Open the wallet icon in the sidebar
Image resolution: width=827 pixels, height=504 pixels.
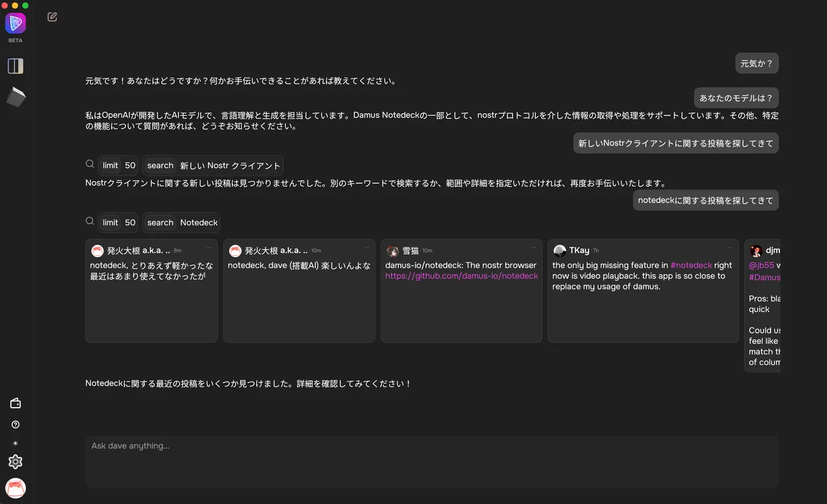point(16,403)
